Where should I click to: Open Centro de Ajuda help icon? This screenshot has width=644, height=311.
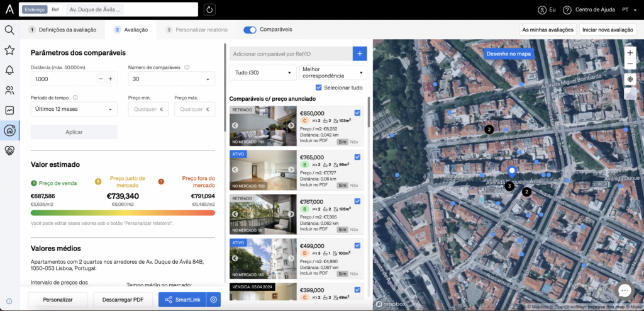(x=567, y=9)
